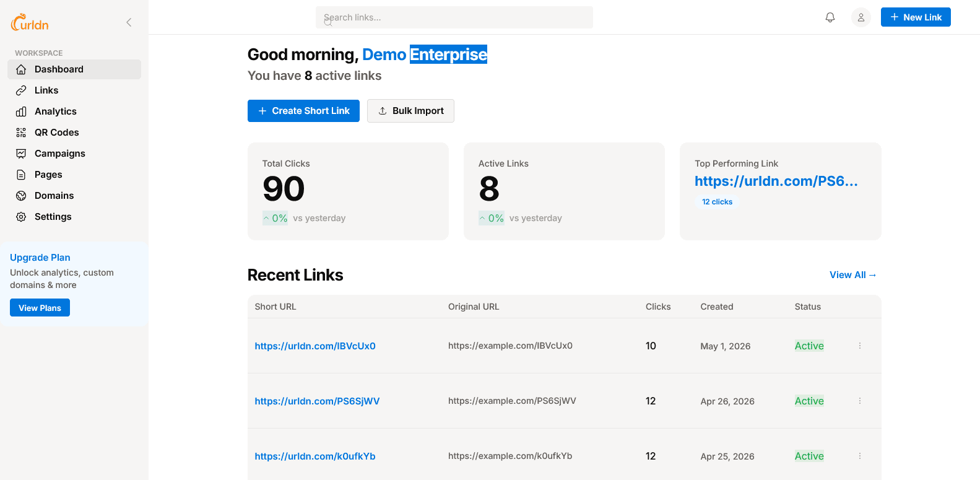Open Dashboard in the sidebar
This screenshot has width=980, height=480.
(x=74, y=69)
